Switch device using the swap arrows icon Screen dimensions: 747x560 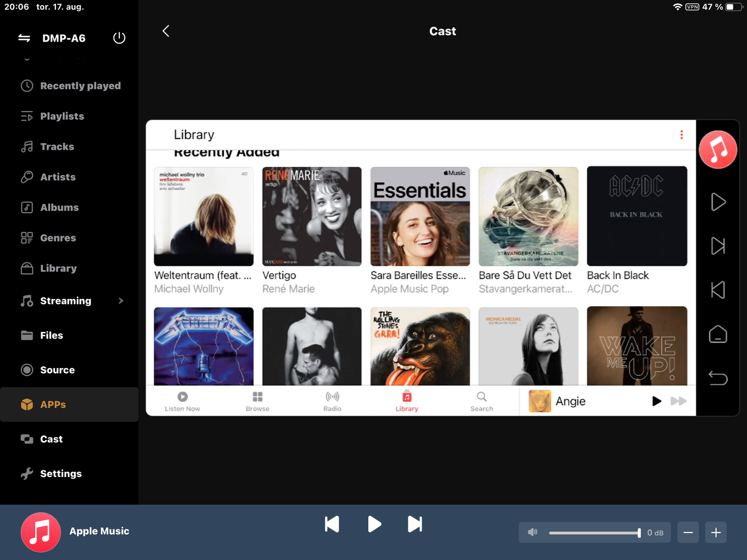coord(24,38)
